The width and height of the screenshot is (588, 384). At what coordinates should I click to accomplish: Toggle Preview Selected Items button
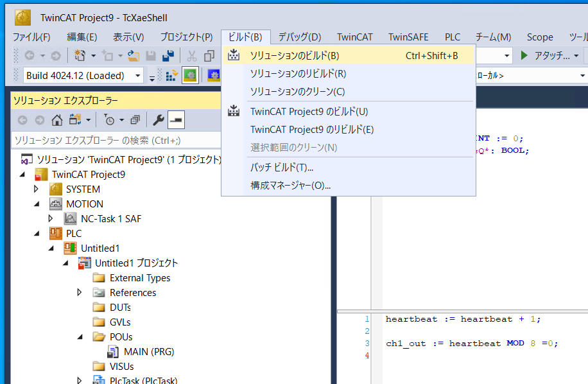[177, 120]
